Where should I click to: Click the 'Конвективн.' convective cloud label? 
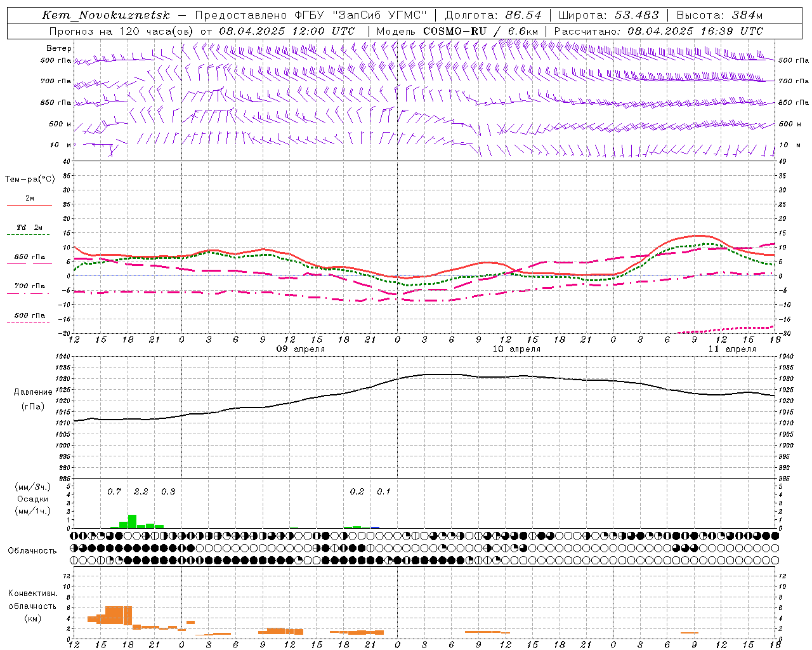32,594
